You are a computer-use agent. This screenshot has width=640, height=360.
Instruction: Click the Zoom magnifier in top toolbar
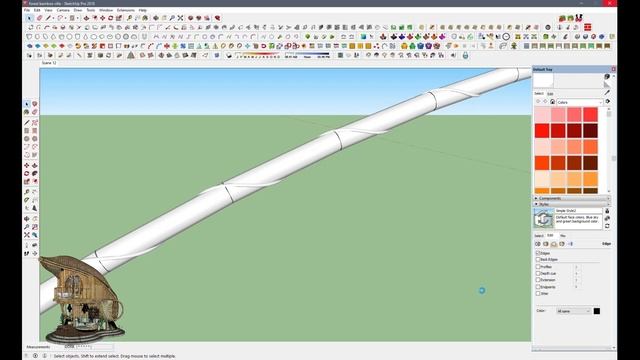tap(172, 18)
